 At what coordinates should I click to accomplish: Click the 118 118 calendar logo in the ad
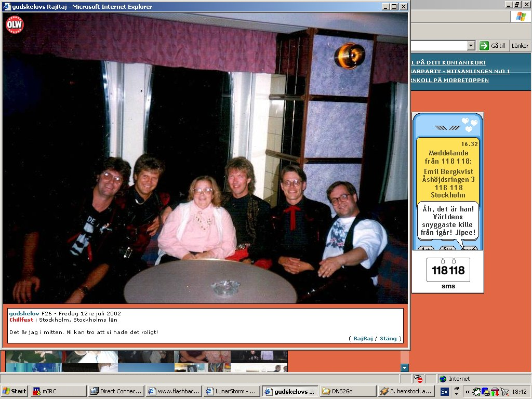448,270
